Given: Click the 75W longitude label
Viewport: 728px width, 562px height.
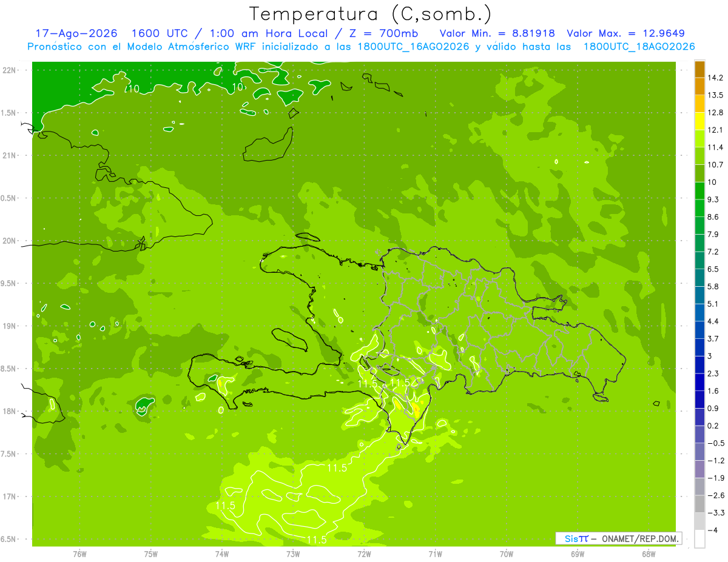Looking at the screenshot, I should (x=150, y=554).
